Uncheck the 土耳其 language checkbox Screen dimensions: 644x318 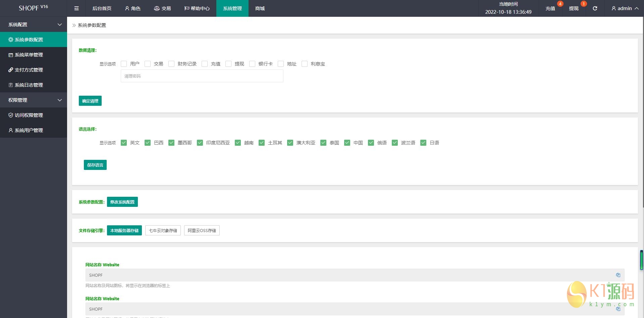click(262, 143)
